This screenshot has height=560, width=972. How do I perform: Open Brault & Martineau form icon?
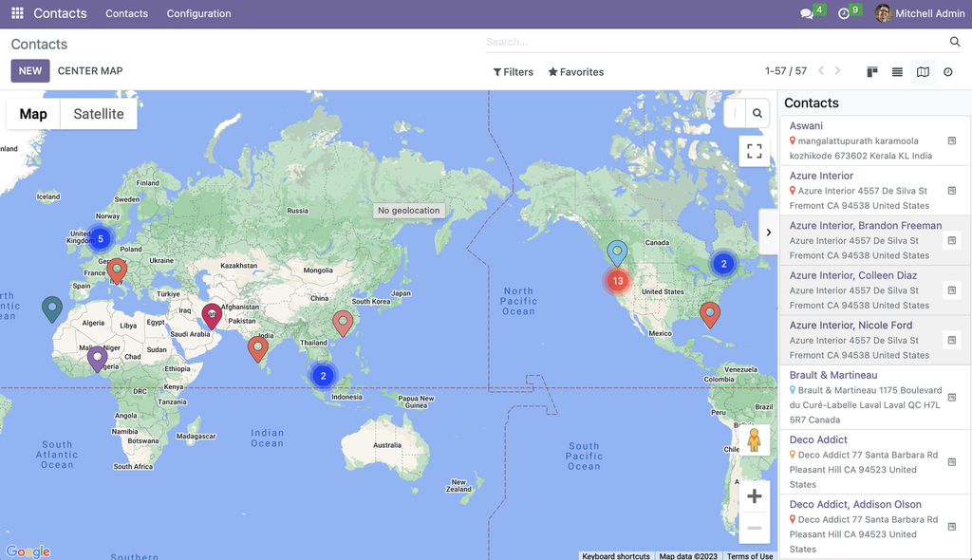pos(951,397)
